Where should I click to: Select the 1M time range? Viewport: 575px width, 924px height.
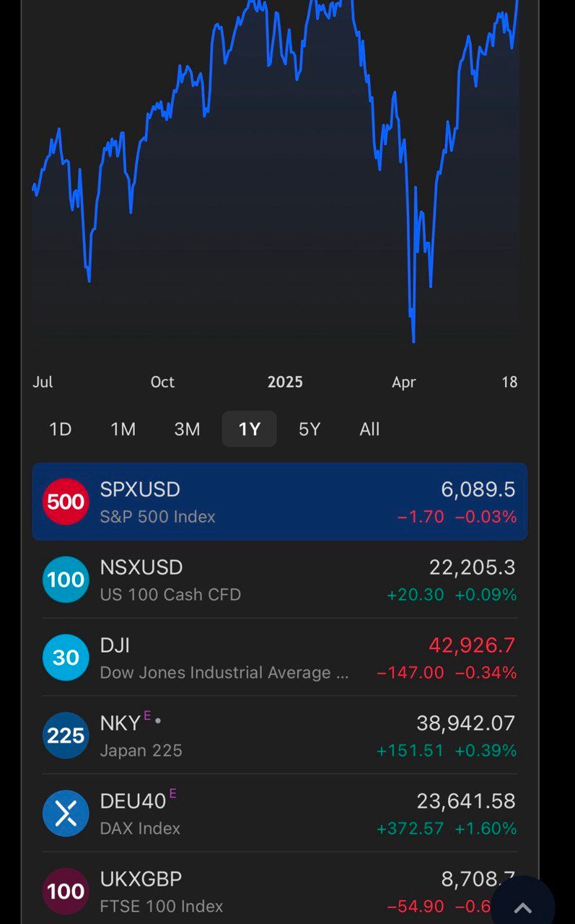pos(123,430)
